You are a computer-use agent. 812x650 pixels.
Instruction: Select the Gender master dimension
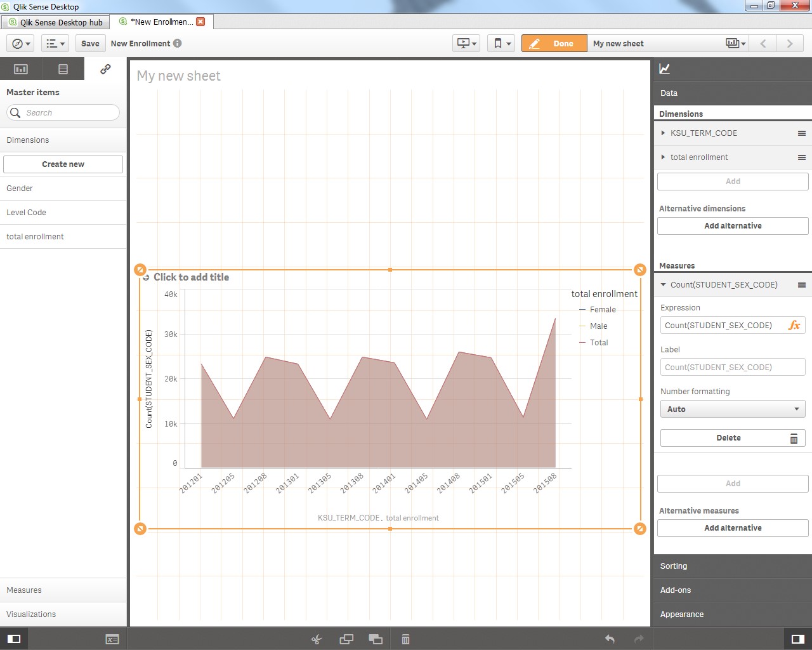click(63, 189)
